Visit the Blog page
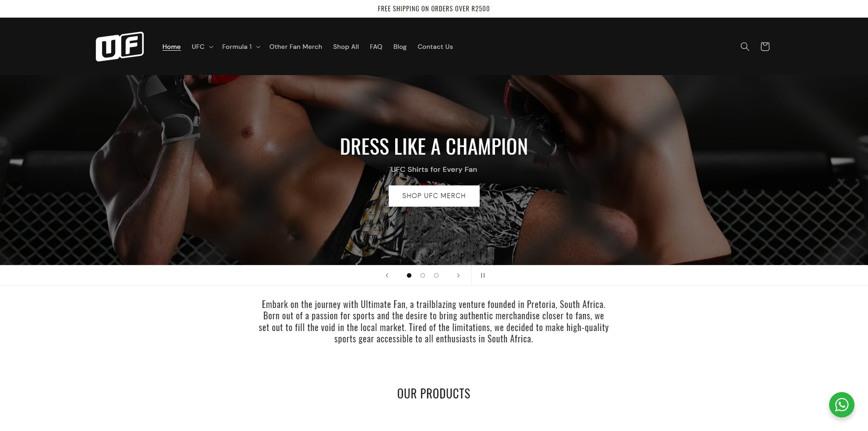This screenshot has width=868, height=431. 400,47
